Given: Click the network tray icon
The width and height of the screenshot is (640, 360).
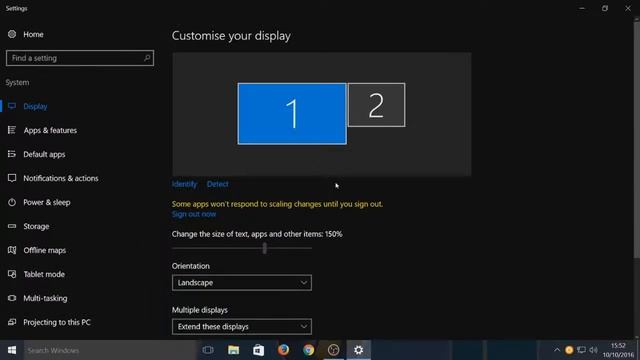Looking at the screenshot, I should pyautogui.click(x=582, y=350).
